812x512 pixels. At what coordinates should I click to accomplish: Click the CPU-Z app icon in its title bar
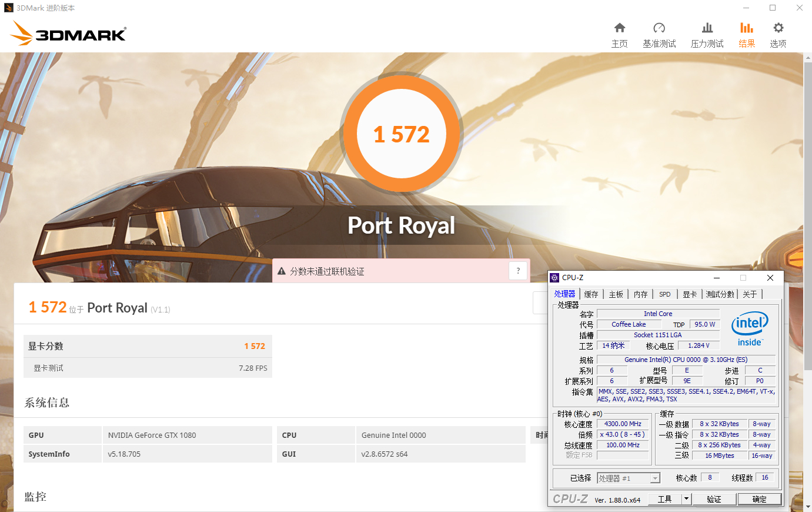(554, 278)
